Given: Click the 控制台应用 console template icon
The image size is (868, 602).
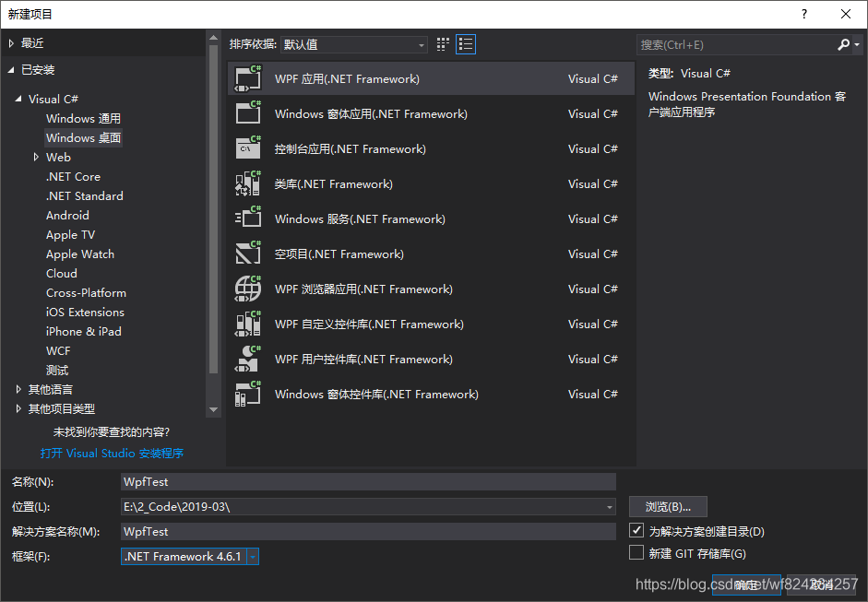Looking at the screenshot, I should pyautogui.click(x=248, y=148).
